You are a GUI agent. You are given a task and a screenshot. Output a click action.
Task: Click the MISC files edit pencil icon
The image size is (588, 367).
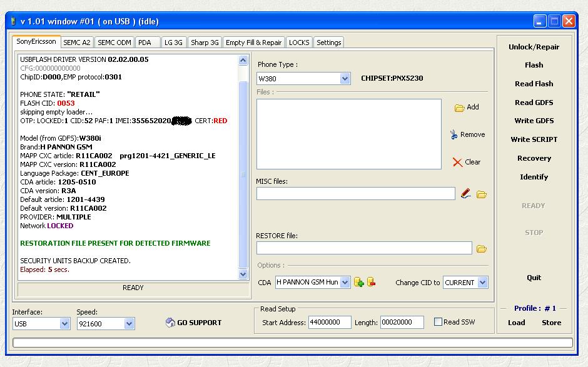pyautogui.click(x=466, y=193)
